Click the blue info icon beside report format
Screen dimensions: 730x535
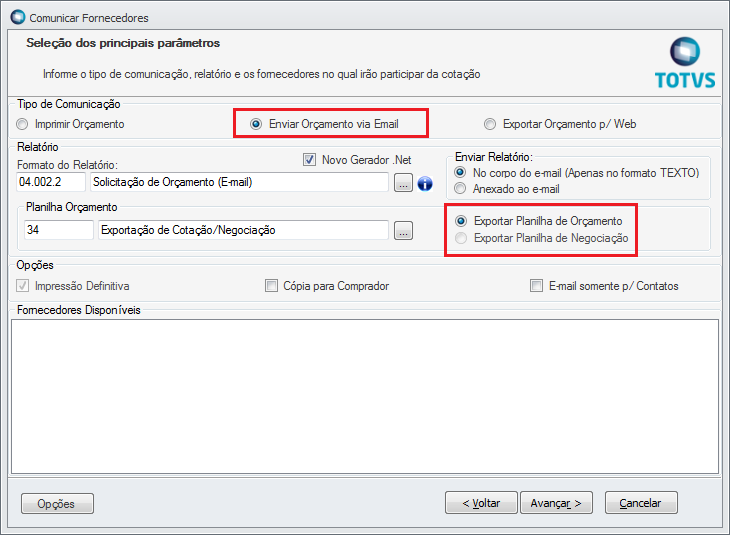[425, 184]
